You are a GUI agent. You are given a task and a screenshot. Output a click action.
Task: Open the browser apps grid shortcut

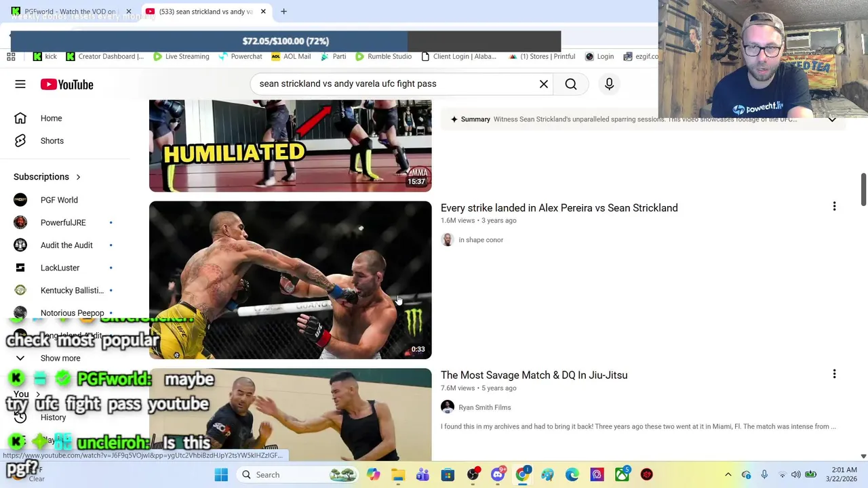click(x=11, y=56)
